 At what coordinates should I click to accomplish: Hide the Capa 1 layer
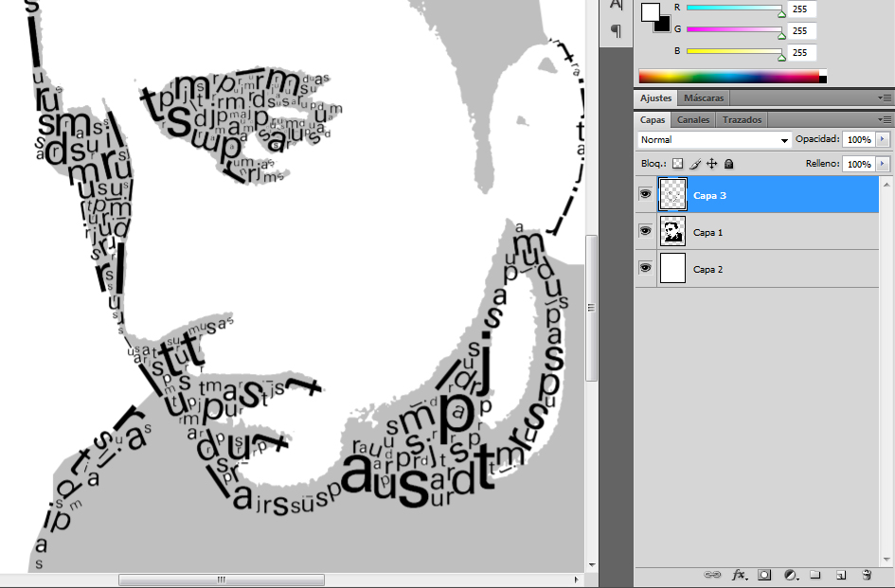pyautogui.click(x=646, y=231)
